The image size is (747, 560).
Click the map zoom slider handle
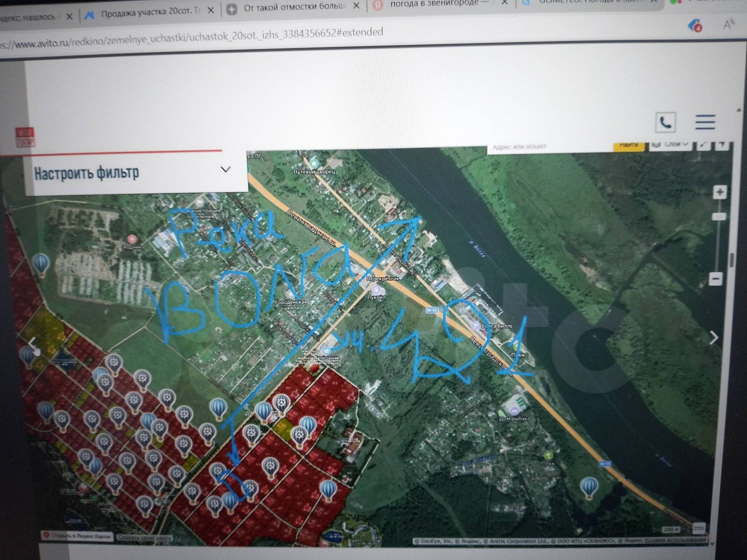[719, 216]
